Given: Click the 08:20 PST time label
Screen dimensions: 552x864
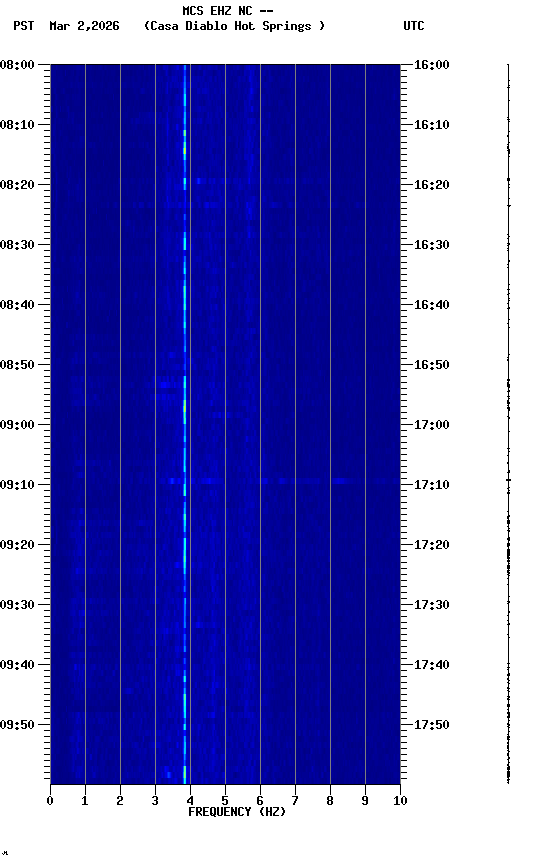Looking at the screenshot, I should 17,185.
